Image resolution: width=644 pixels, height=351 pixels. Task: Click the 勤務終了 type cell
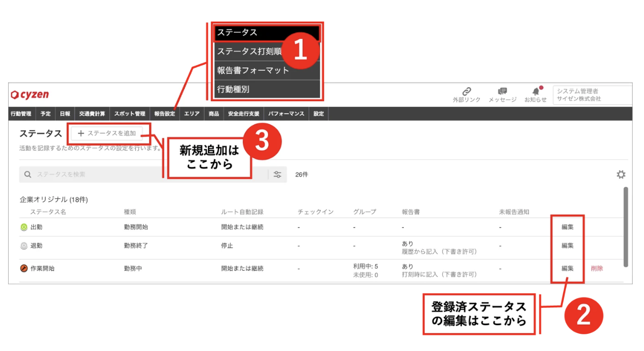point(136,246)
